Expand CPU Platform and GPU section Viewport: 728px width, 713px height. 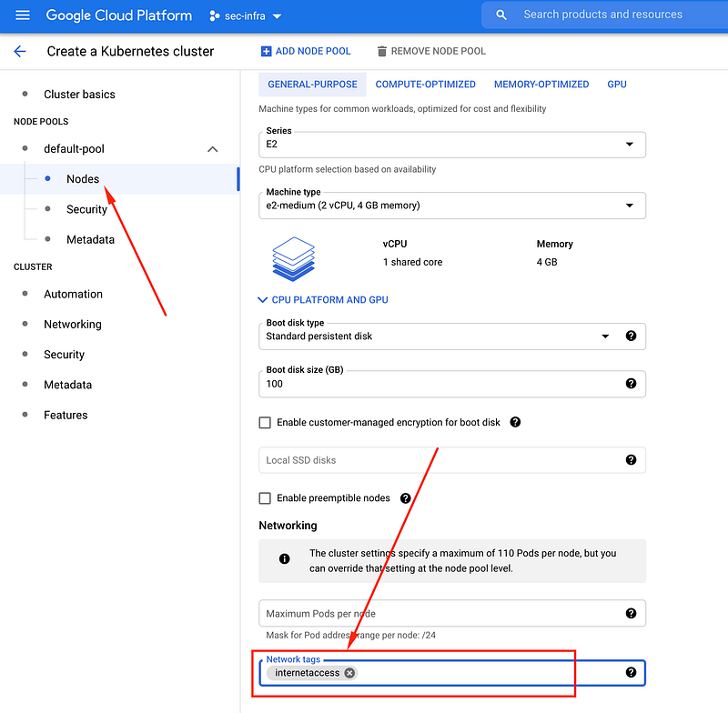pos(323,300)
